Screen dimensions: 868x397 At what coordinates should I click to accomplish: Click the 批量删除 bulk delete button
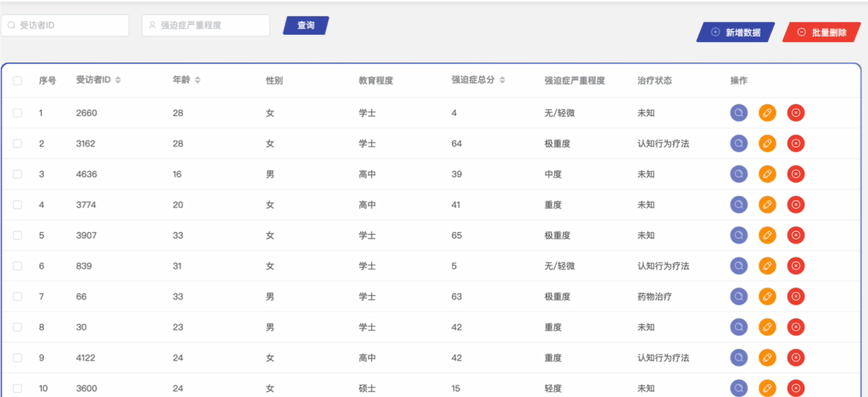point(821,32)
